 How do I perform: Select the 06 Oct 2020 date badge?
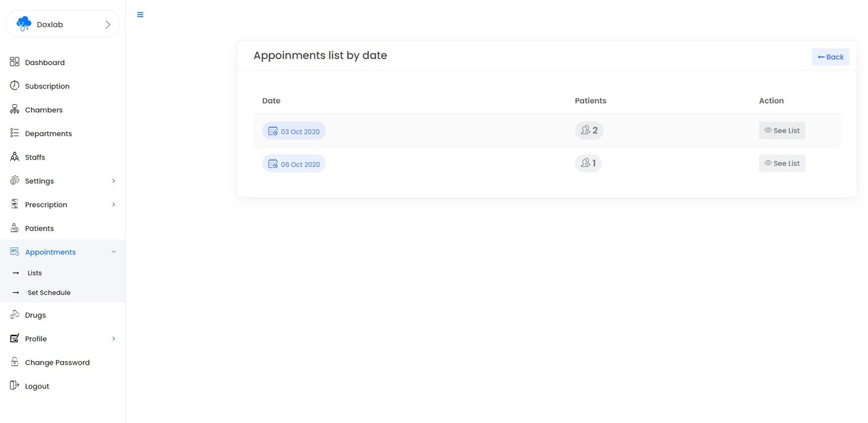[x=294, y=164]
